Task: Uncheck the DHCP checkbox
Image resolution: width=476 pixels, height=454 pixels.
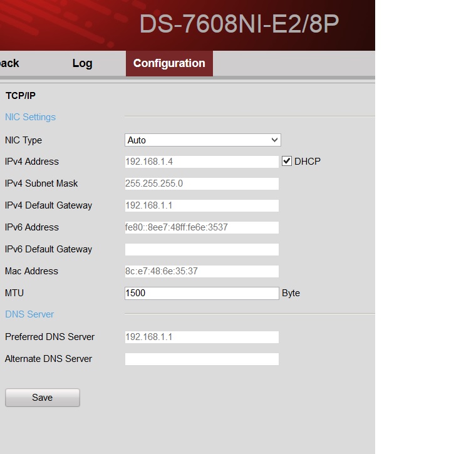Action: click(287, 161)
